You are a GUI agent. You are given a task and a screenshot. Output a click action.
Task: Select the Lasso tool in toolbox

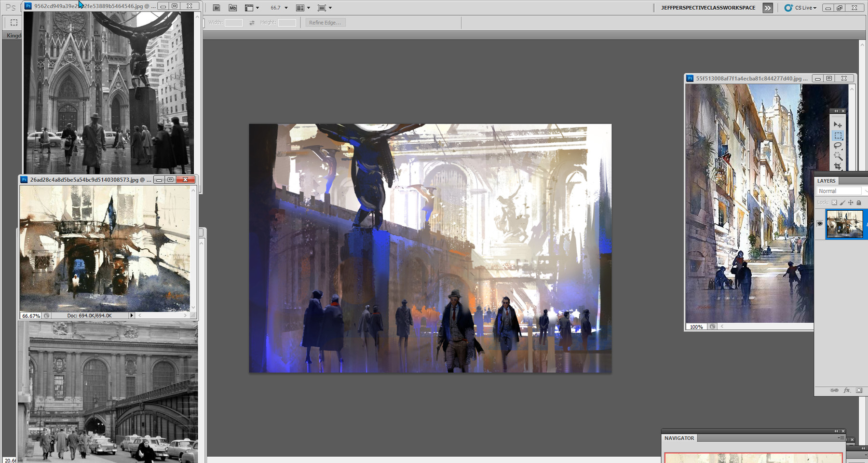(838, 146)
